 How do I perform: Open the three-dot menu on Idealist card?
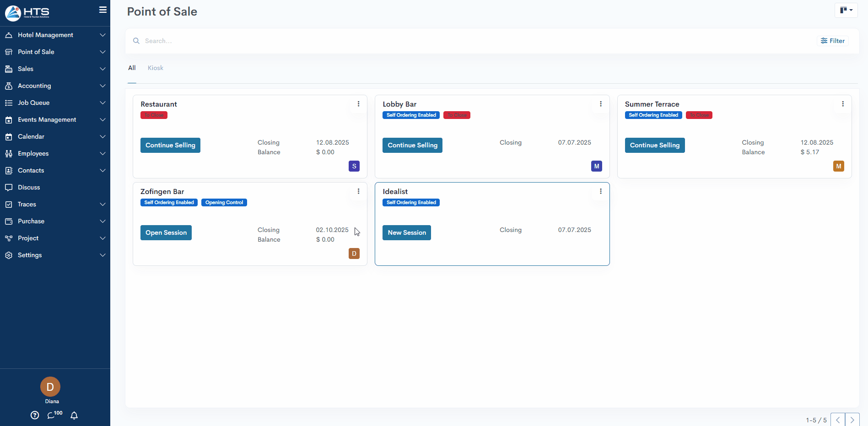click(600, 191)
